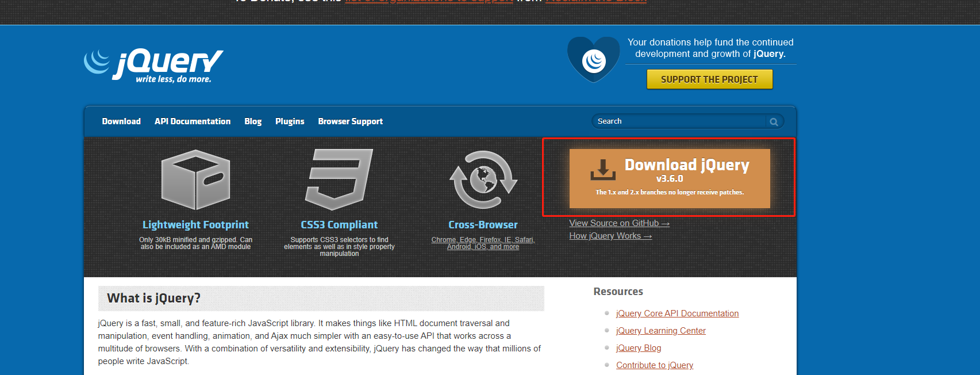Click the CSS3 shield icon
Viewport: 980px width, 375px height.
coord(339,179)
